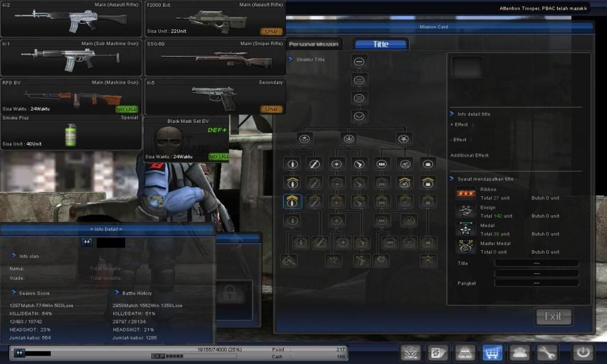Screen dimensions: 607x364
Task: Click the Ribbon three-star requirement icon
Action: point(465,193)
